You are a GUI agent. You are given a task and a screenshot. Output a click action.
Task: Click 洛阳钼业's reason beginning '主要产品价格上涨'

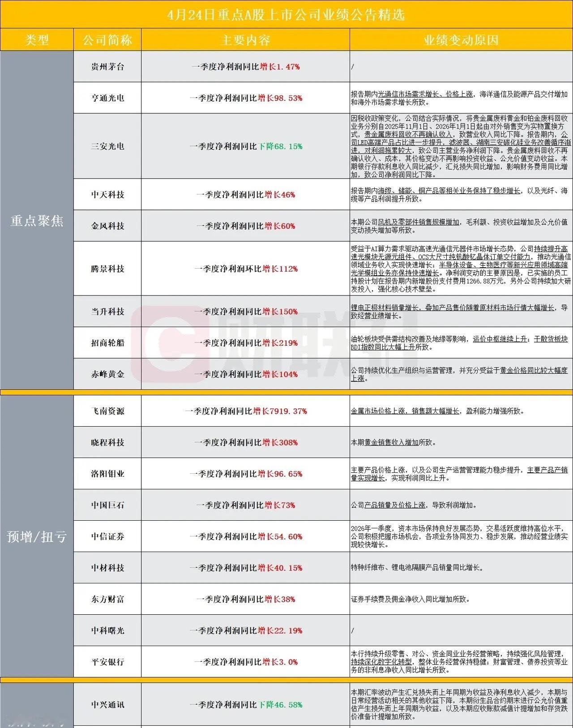(x=459, y=474)
